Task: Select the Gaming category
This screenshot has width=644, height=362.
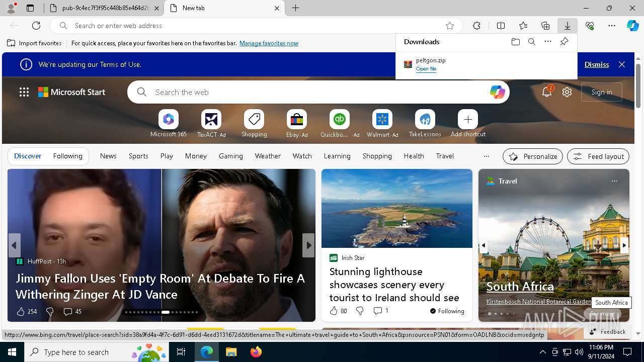Action: pos(231,156)
